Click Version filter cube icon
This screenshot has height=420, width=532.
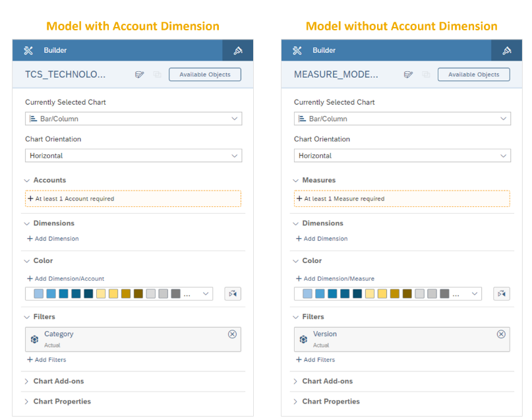coord(303,340)
